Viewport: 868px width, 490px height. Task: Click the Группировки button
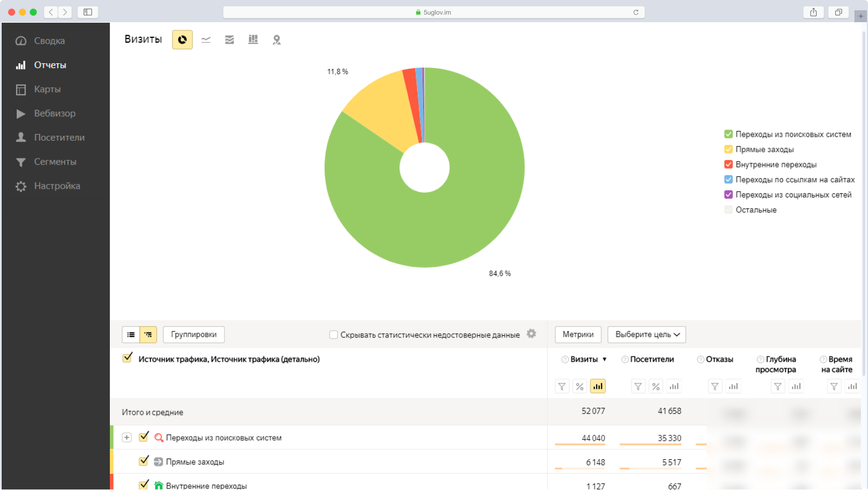pos(194,335)
